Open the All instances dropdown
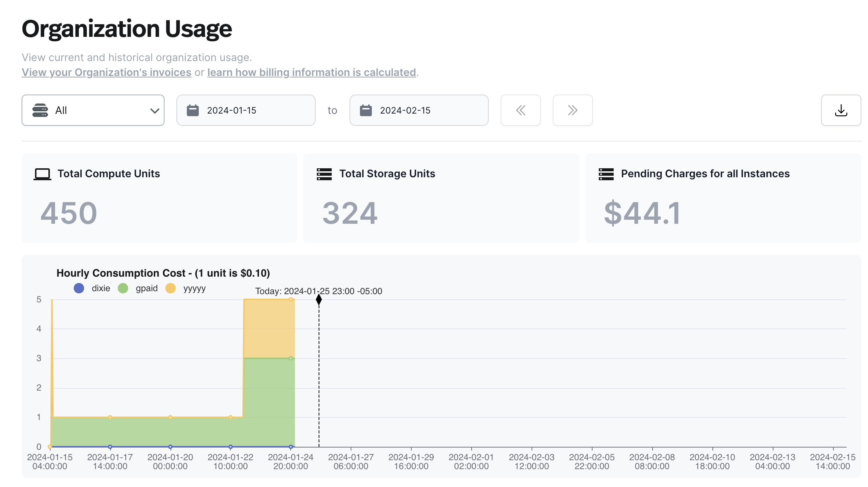 click(x=93, y=110)
